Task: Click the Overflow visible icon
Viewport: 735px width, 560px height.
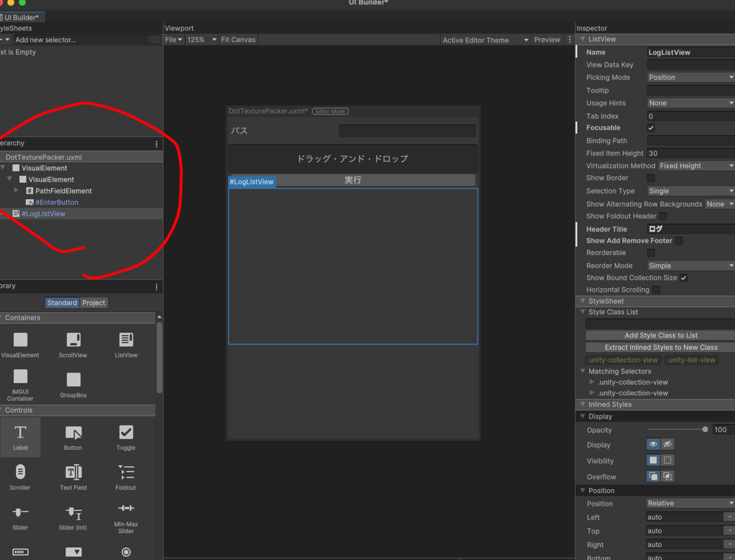Action: [x=654, y=476]
